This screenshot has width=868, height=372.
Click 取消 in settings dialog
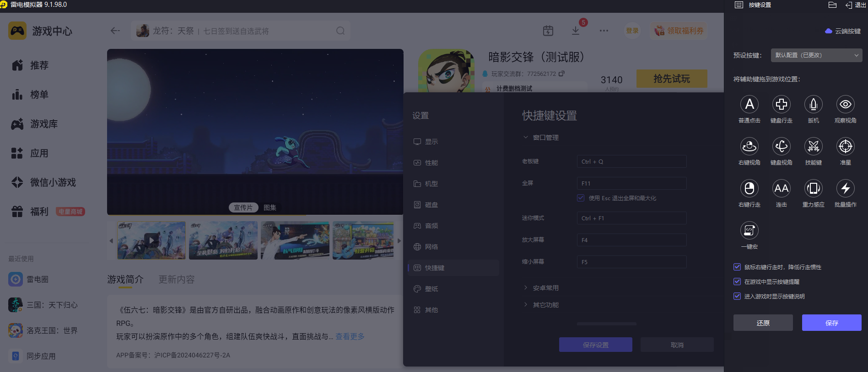677,345
